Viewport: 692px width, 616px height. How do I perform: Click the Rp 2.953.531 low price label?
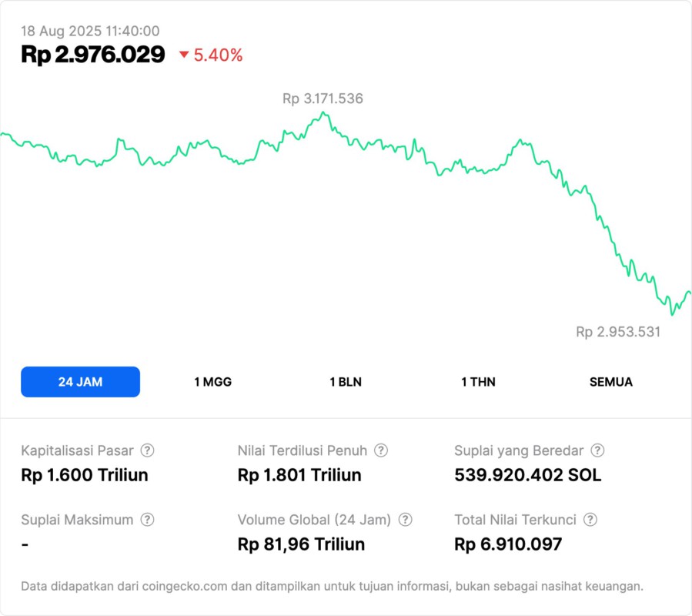click(x=618, y=332)
